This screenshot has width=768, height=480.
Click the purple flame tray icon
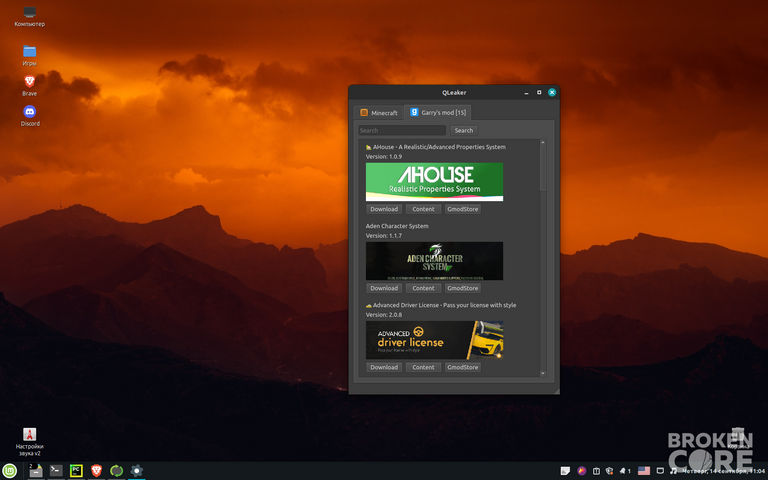pos(581,471)
